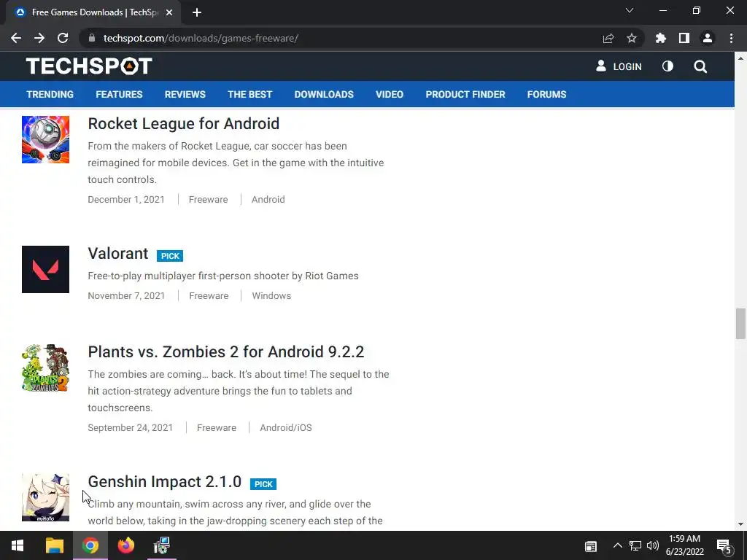Click the LOGIN user link
This screenshot has width=747, height=560.
[619, 66]
